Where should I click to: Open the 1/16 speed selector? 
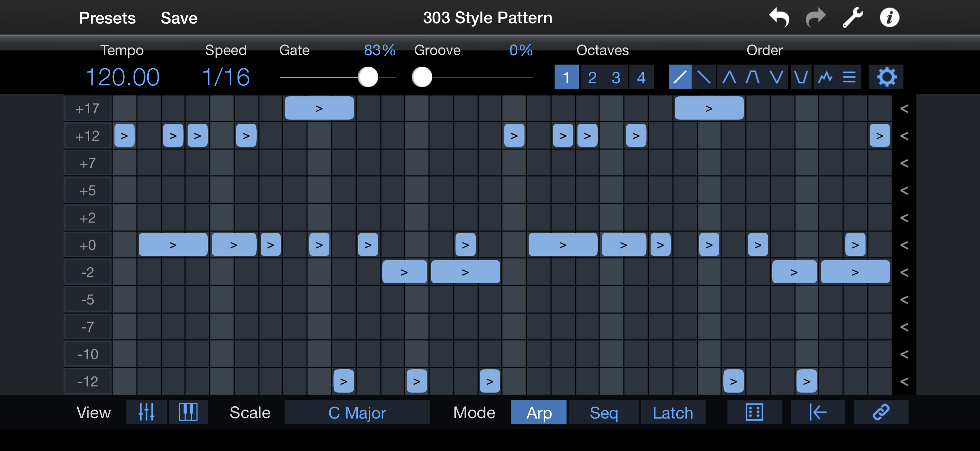coord(226,77)
